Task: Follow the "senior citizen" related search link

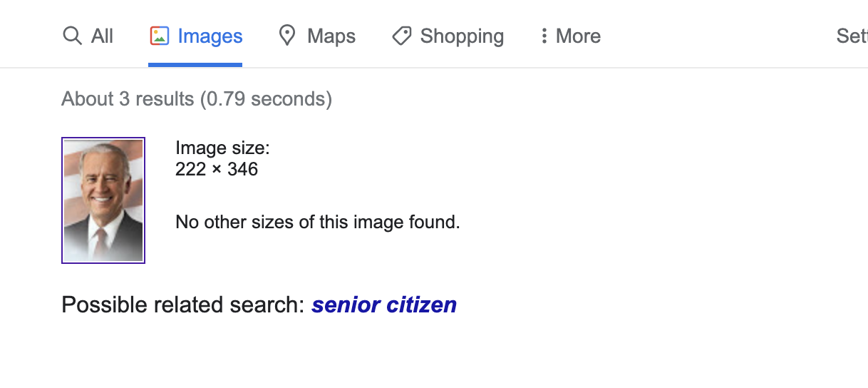Action: 384,305
